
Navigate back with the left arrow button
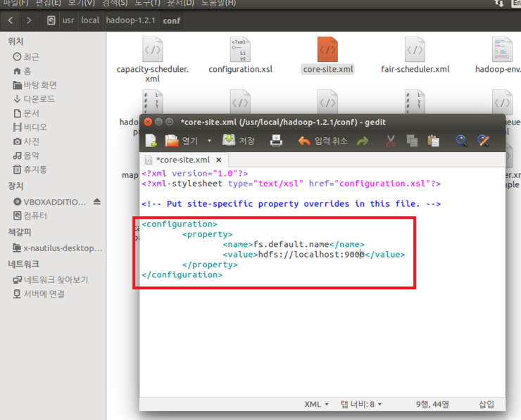11,20
